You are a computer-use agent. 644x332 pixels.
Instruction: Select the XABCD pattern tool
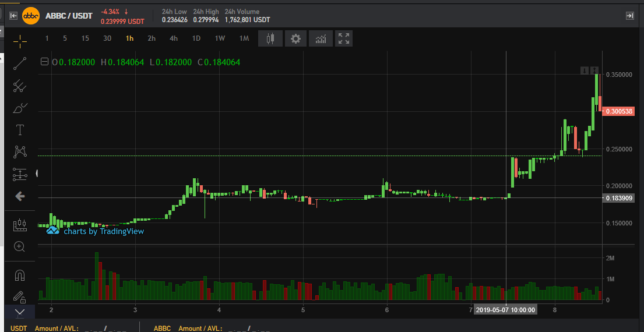pyautogui.click(x=20, y=152)
